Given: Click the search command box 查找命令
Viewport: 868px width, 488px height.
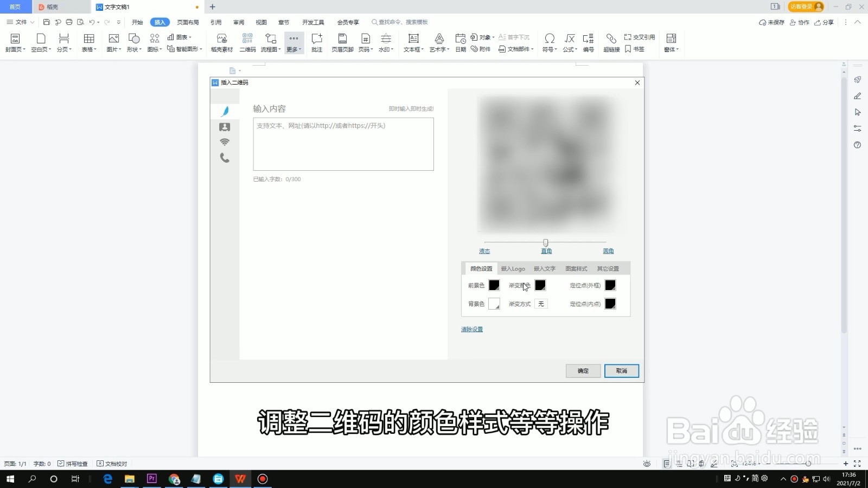Looking at the screenshot, I should click(400, 22).
